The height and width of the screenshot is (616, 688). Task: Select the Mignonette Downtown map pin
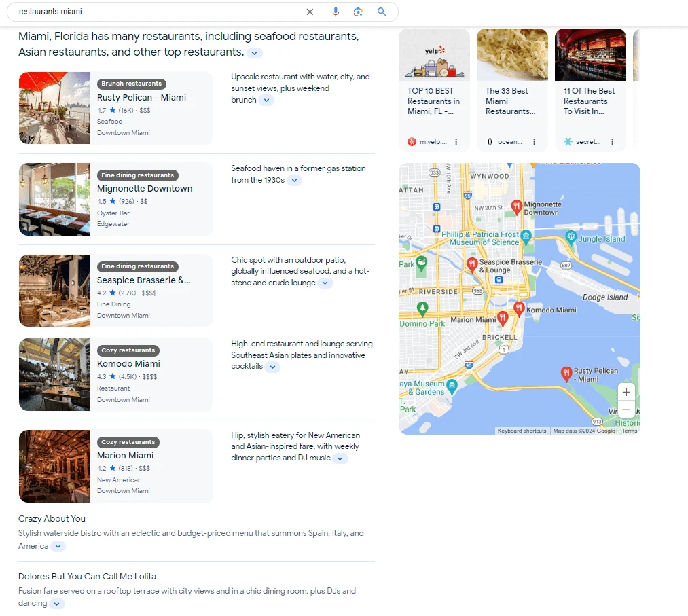pyautogui.click(x=516, y=206)
